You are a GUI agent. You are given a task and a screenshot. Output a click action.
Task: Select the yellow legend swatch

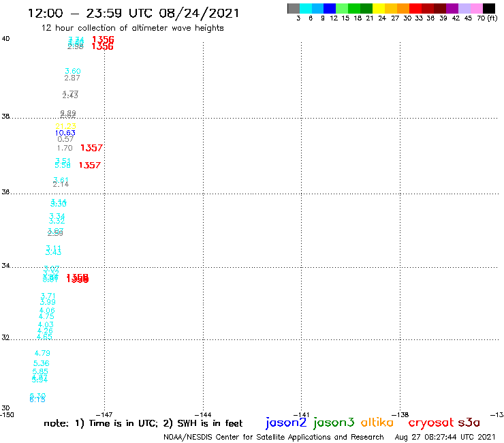pyautogui.click(x=379, y=8)
